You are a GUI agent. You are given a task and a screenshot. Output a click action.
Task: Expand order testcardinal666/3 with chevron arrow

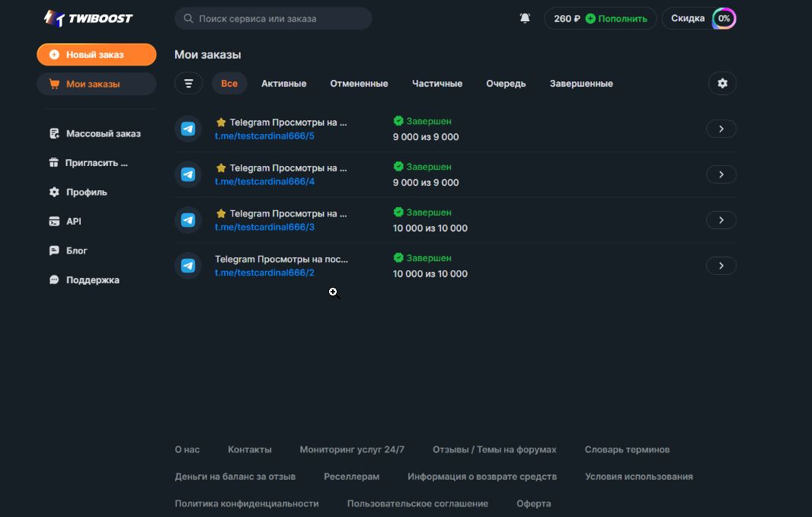click(721, 220)
